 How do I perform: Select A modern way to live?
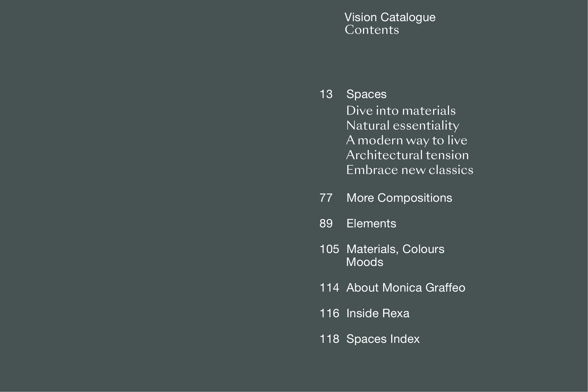pyautogui.click(x=406, y=140)
